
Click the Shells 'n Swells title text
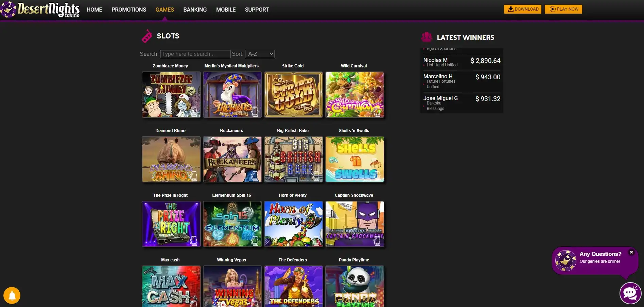[x=354, y=131]
